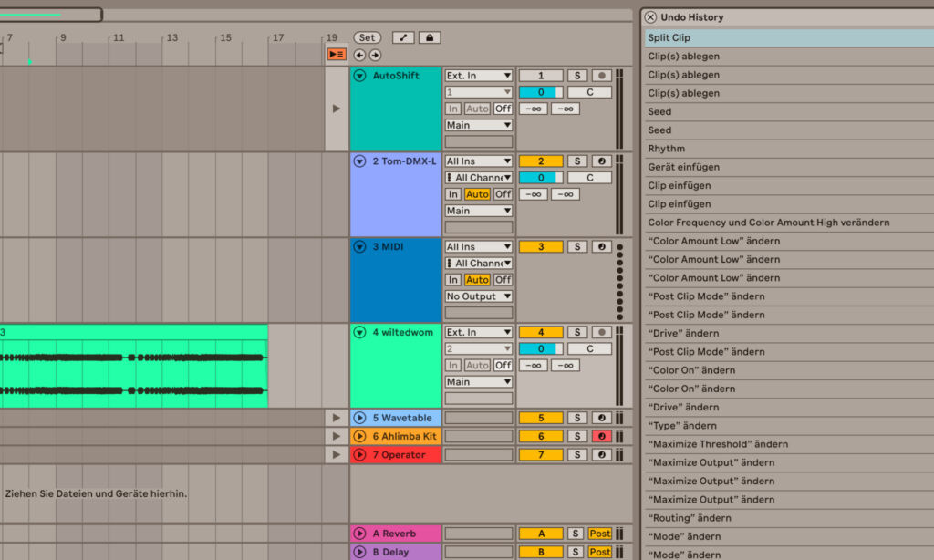Image resolution: width=934 pixels, height=560 pixels.
Task: Select Split Clip in Undo History
Action: click(x=789, y=37)
